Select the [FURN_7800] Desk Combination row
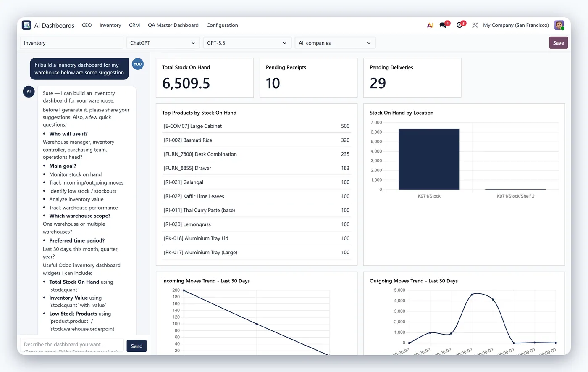 (257, 154)
